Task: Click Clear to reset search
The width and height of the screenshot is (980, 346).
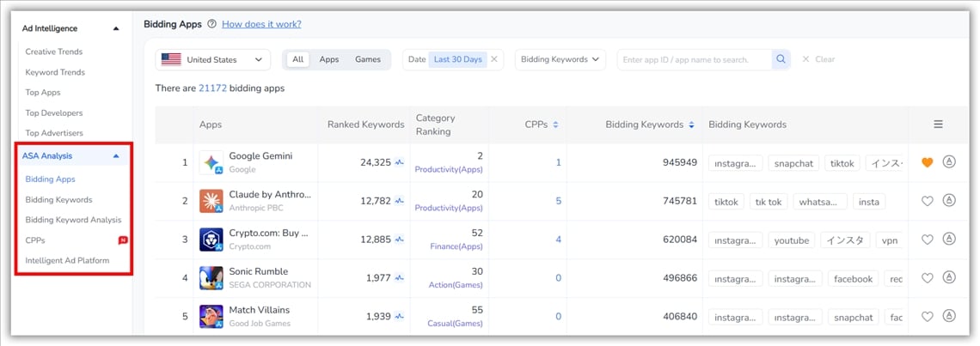Action: pos(818,59)
